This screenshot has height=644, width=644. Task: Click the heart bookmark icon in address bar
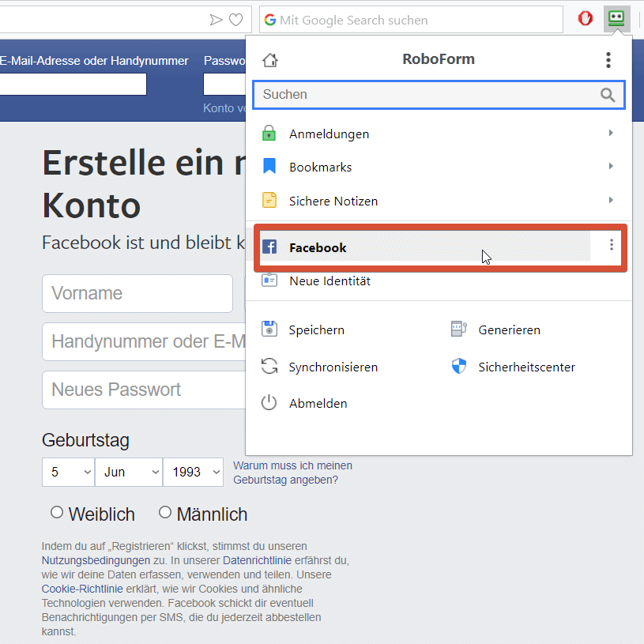point(235,20)
